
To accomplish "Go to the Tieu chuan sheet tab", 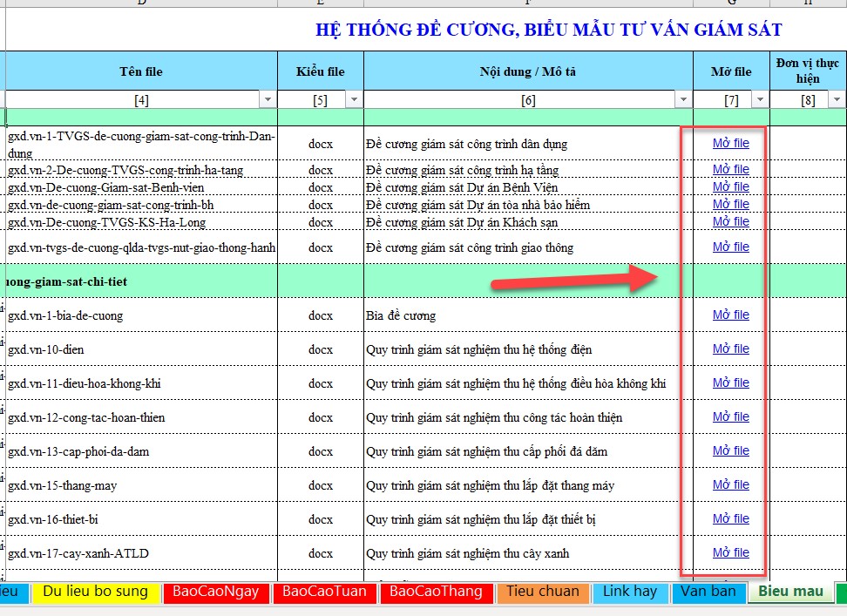I will [x=542, y=592].
